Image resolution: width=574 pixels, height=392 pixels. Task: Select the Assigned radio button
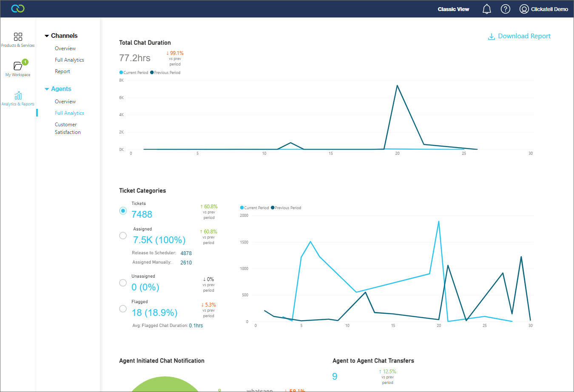point(123,236)
